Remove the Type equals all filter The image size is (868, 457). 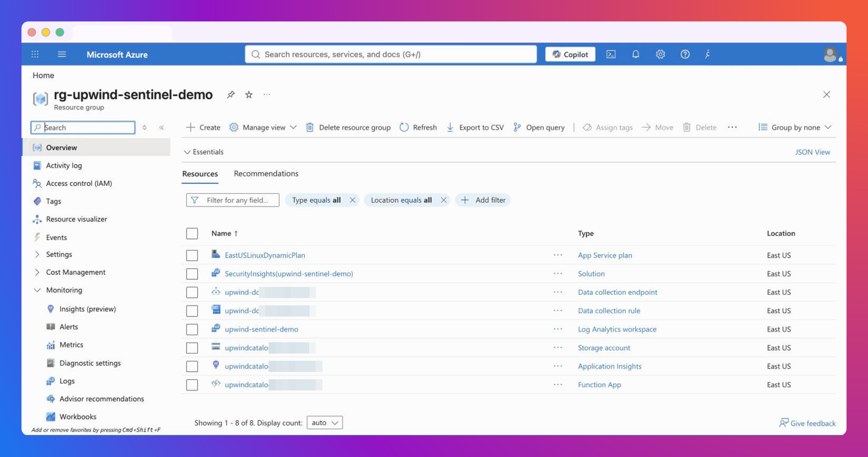coord(353,200)
